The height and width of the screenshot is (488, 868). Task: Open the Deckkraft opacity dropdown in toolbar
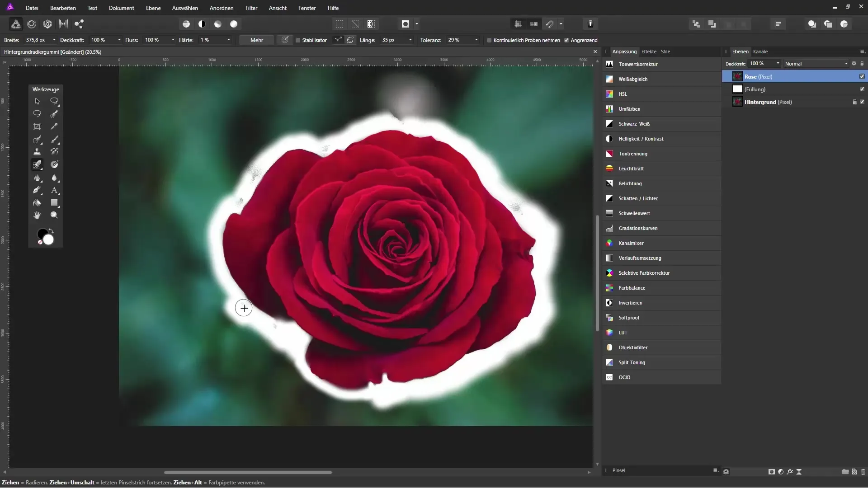(x=119, y=40)
